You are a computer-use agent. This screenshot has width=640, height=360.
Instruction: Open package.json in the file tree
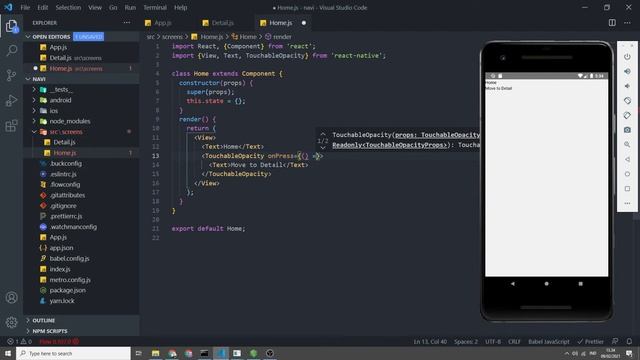pyautogui.click(x=67, y=290)
